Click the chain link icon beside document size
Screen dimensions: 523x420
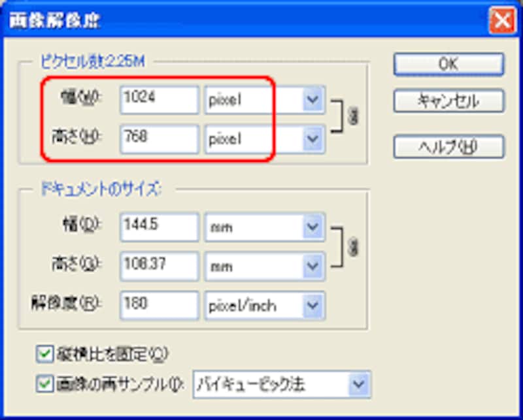353,247
